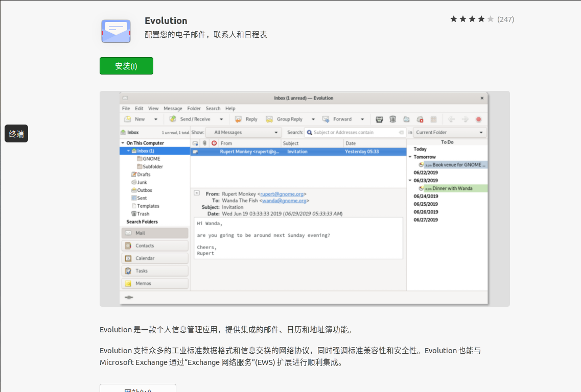The height and width of the screenshot is (392, 581).
Task: Click the Next message arrow in preview toolbar
Action: click(x=465, y=119)
